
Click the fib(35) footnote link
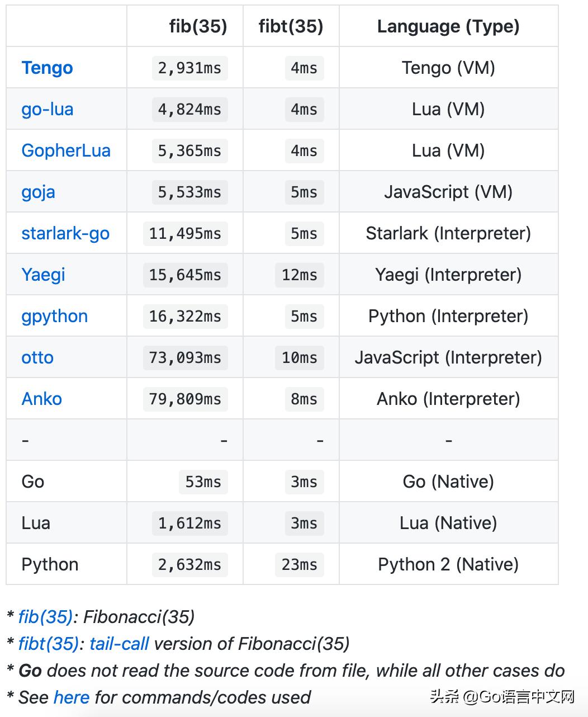click(46, 617)
